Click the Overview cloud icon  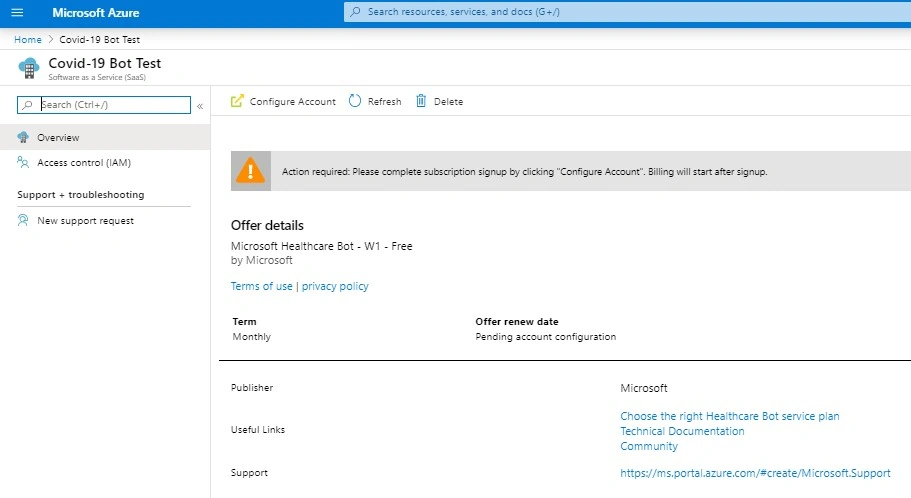(23, 137)
